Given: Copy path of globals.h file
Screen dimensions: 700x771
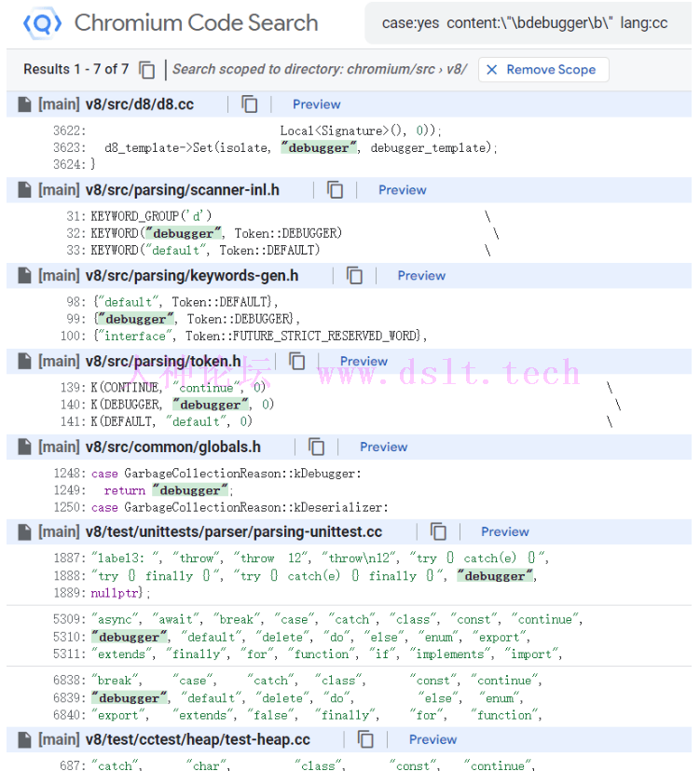Looking at the screenshot, I should click(x=317, y=447).
